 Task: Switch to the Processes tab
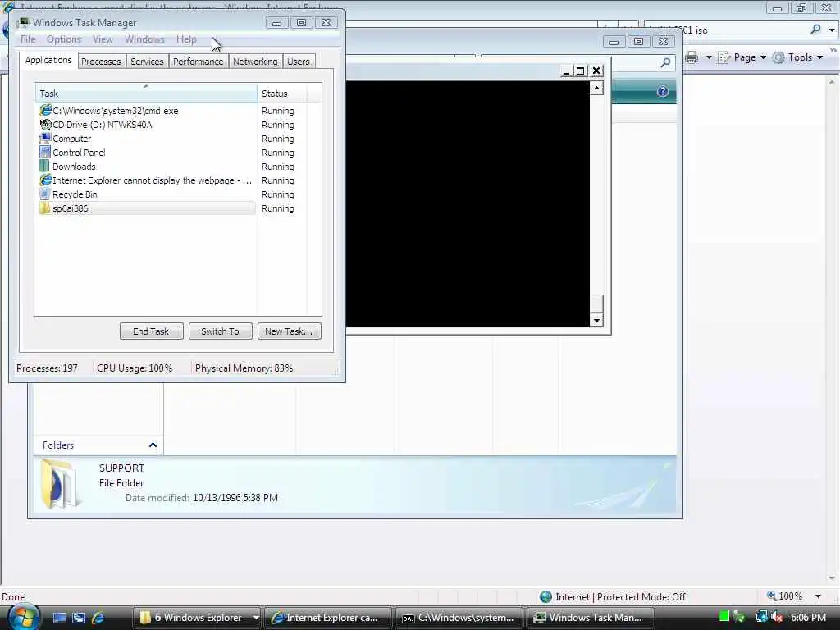101,62
